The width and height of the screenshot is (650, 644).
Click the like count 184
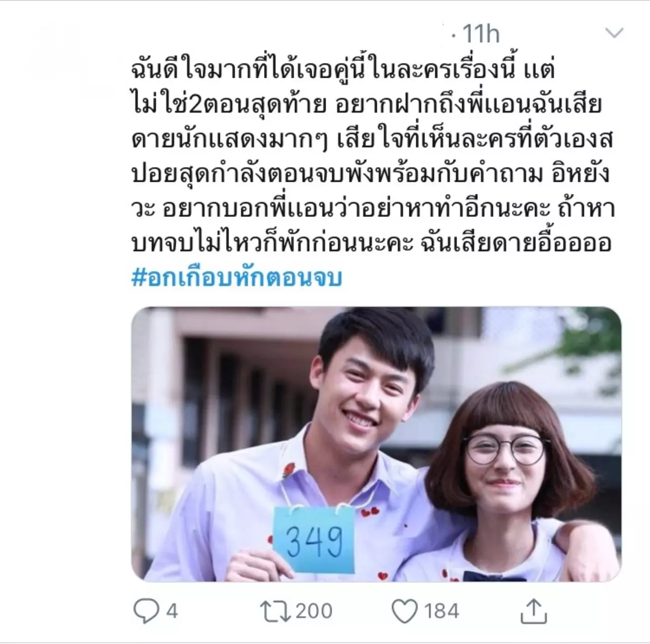coord(441,611)
